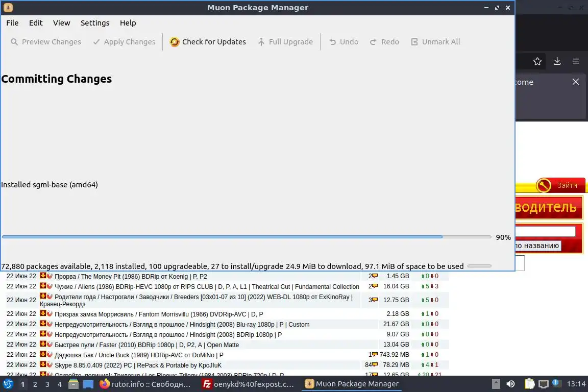588x392 pixels.
Task: Open Firefox downloads arrow icon
Action: (x=557, y=61)
